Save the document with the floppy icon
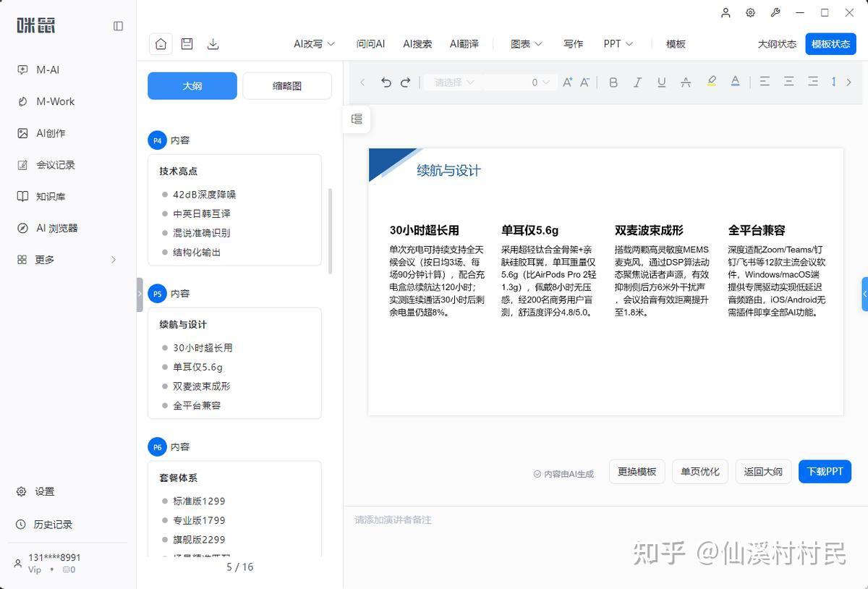Screen dimensions: 868x589 tap(187, 43)
